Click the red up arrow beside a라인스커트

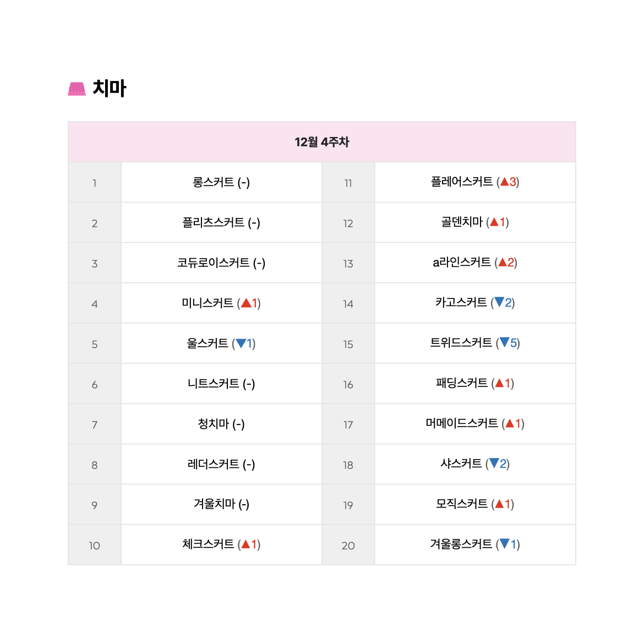[x=503, y=262]
